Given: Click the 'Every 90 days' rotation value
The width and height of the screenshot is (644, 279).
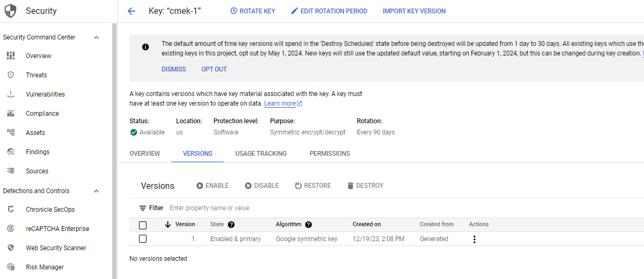Looking at the screenshot, I should [x=376, y=132].
